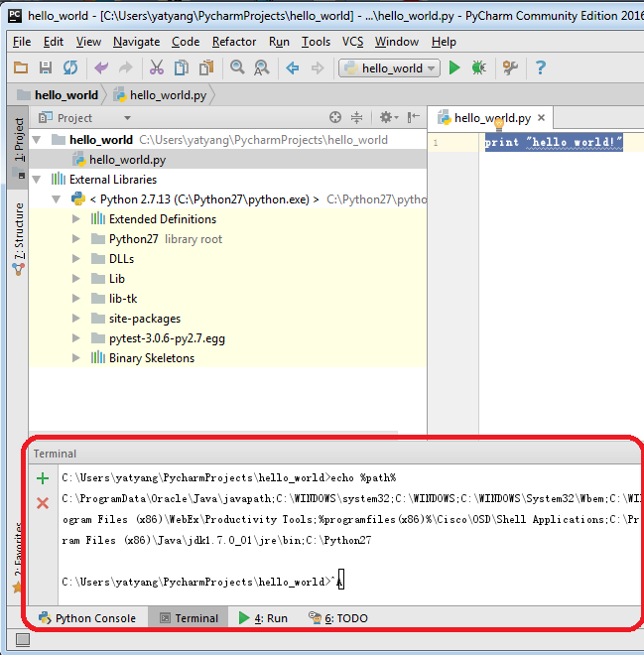
Task: Add new terminal session with plus icon
Action: pos(43,478)
